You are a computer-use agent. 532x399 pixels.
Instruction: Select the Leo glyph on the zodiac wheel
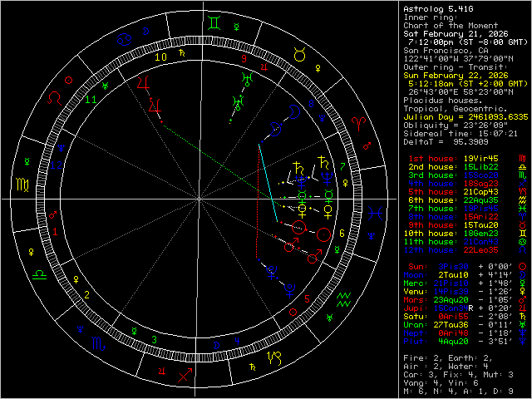54,97
